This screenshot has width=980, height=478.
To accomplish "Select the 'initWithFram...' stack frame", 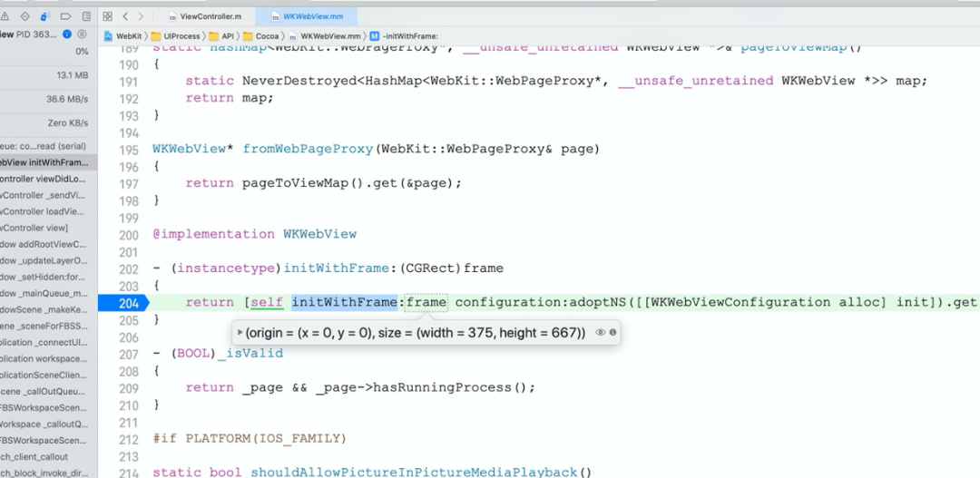I will click(x=48, y=162).
